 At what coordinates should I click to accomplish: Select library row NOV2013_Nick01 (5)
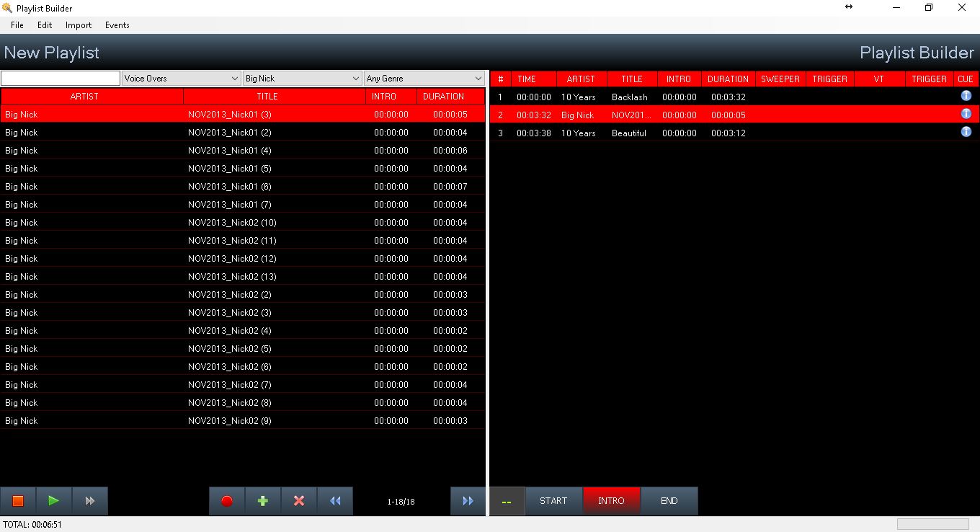click(243, 169)
